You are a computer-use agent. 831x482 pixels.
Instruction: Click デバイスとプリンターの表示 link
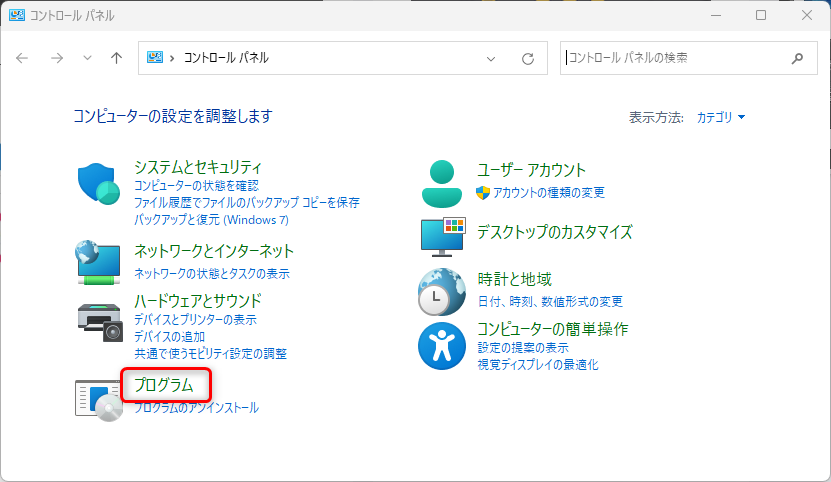point(195,320)
